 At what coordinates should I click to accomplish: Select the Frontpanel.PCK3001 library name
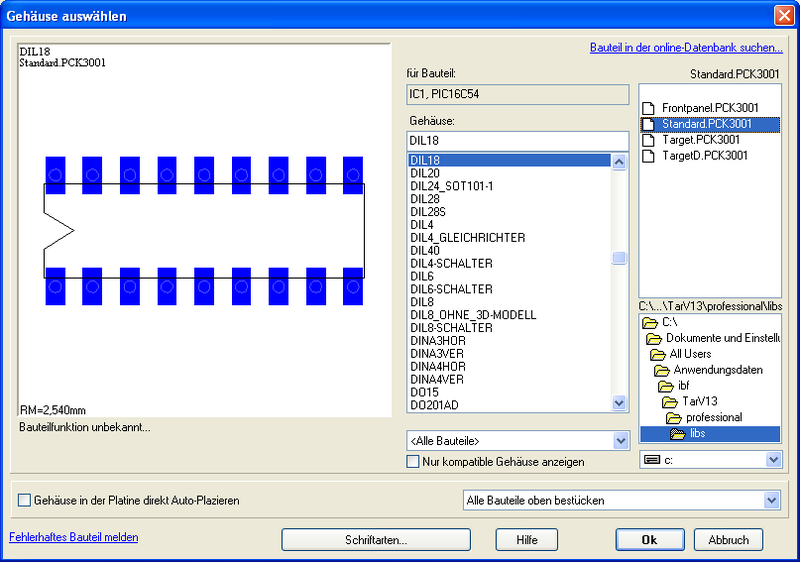point(710,108)
